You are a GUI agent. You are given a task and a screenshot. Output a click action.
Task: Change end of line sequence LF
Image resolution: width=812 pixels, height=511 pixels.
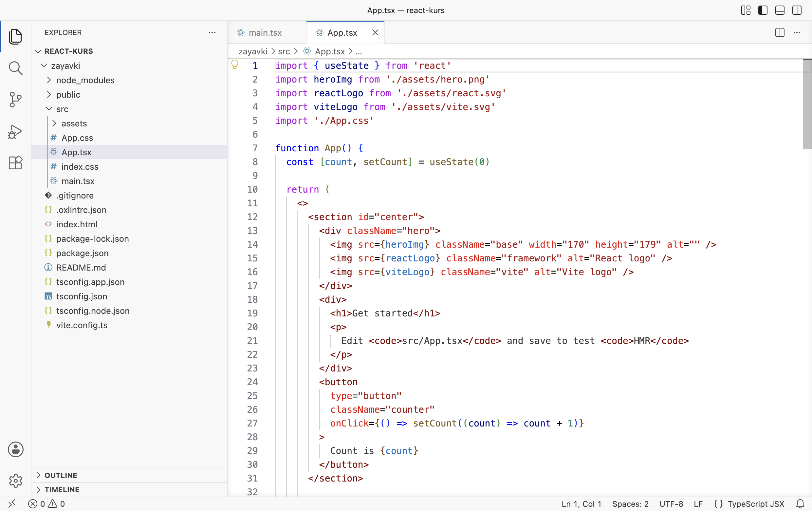pyautogui.click(x=698, y=503)
